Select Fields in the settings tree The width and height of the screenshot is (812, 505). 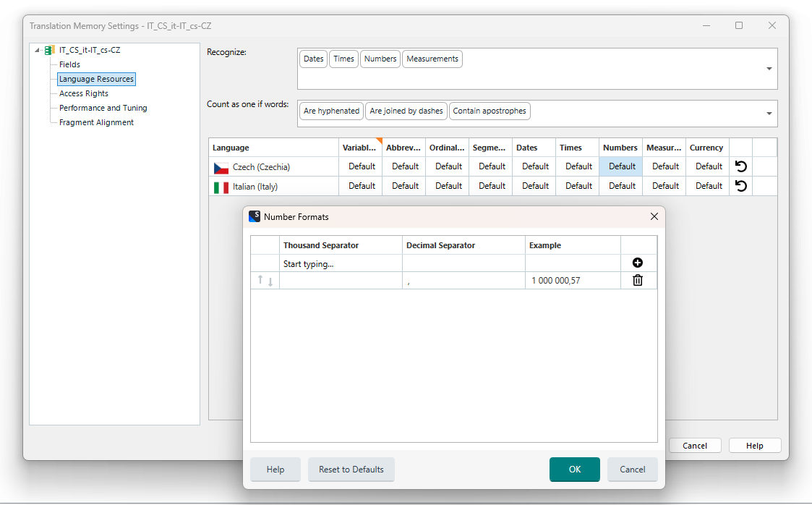point(69,64)
